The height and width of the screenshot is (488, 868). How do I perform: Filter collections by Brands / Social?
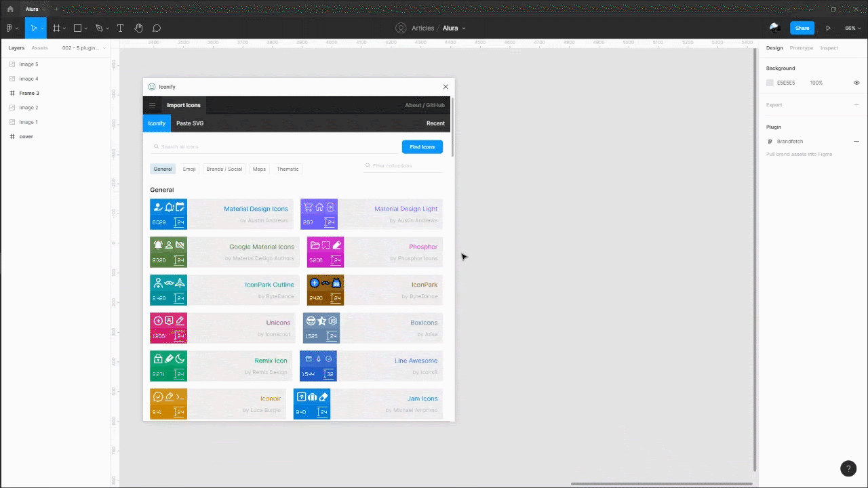point(224,169)
